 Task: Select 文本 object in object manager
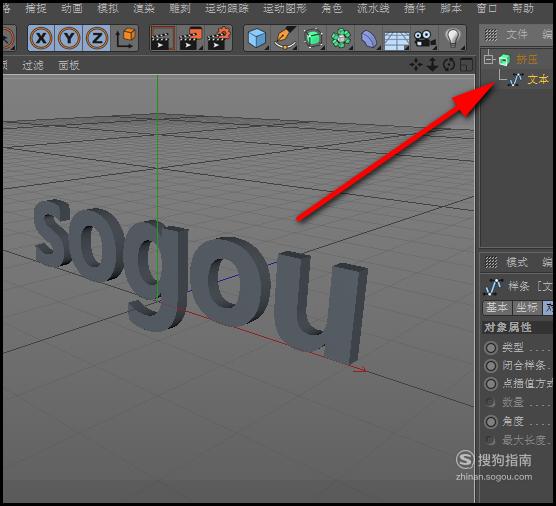(538, 80)
